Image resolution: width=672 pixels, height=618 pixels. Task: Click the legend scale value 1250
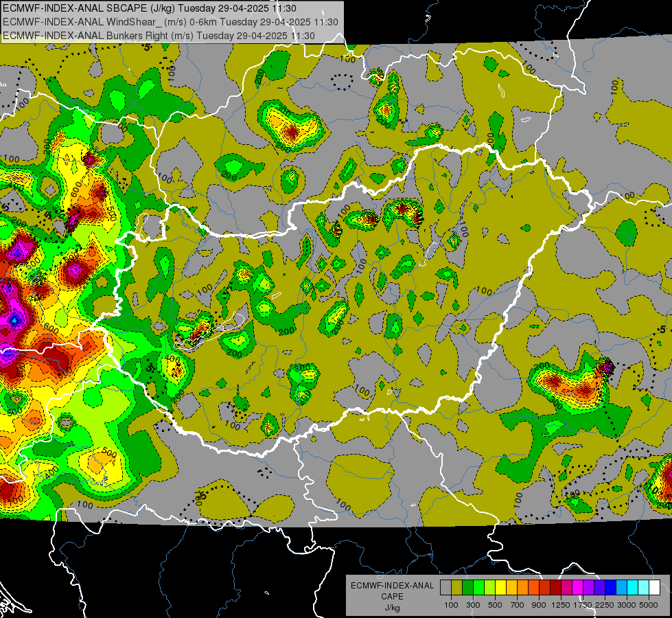pos(561,605)
